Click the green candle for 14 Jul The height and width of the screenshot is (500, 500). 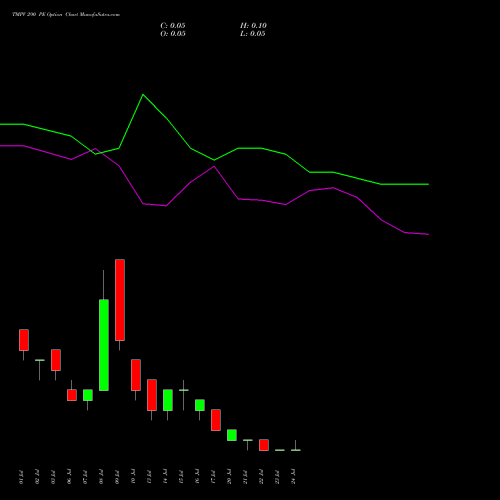click(168, 400)
